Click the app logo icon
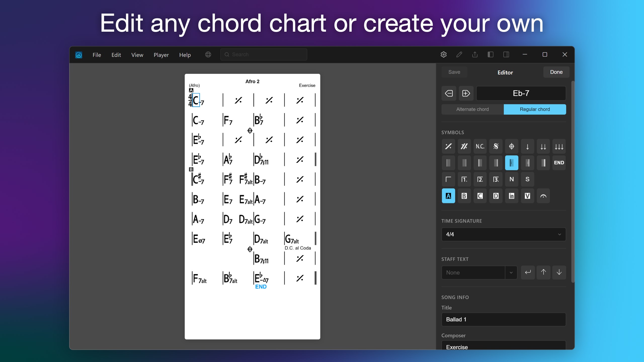 tap(79, 55)
